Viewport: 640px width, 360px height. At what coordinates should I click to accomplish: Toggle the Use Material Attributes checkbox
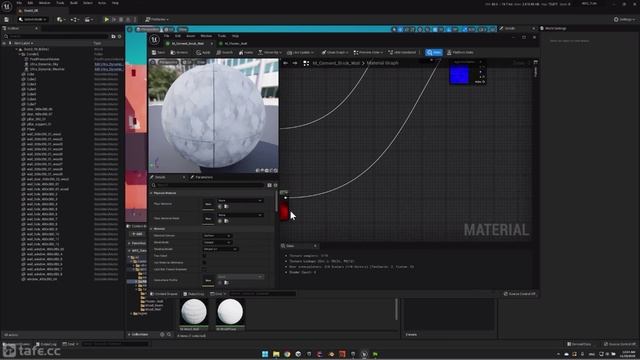pyautogui.click(x=204, y=262)
